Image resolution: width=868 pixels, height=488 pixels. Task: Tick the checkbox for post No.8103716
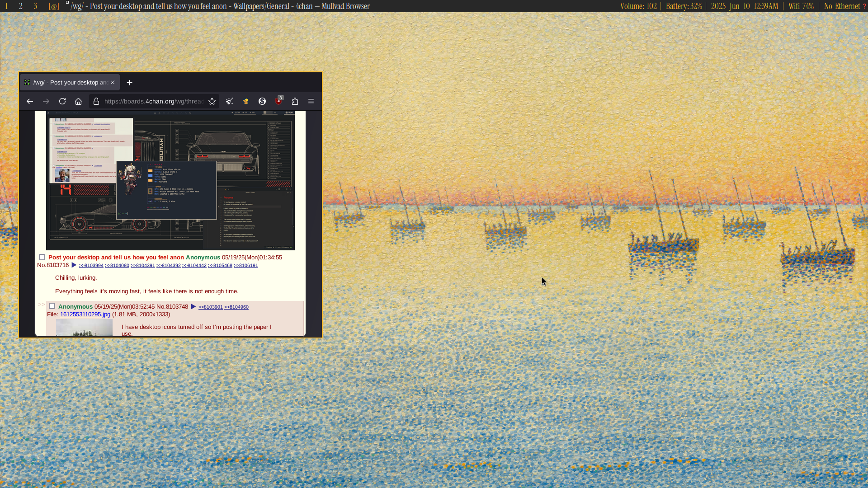[x=42, y=257]
